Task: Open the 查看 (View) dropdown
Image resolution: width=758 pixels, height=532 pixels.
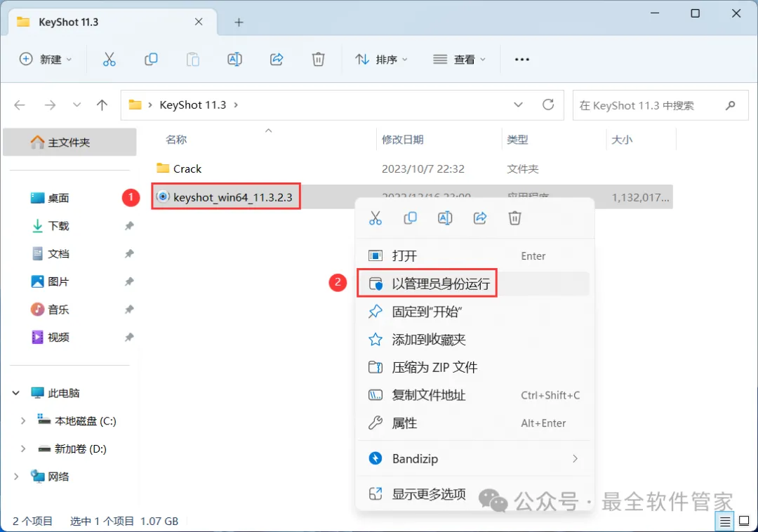Action: click(x=459, y=60)
